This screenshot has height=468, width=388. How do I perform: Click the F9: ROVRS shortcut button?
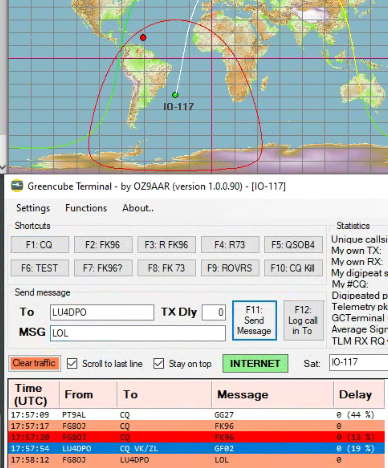coord(230,268)
